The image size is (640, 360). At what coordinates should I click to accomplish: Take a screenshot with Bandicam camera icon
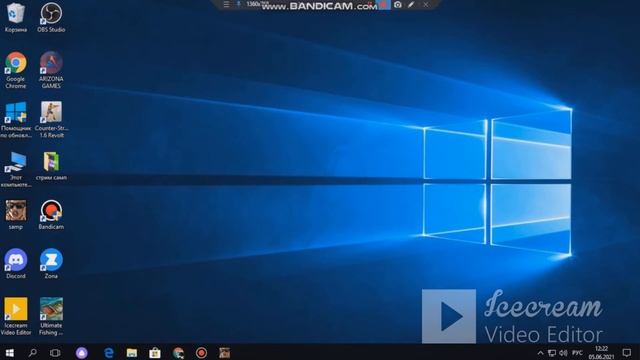(x=398, y=5)
